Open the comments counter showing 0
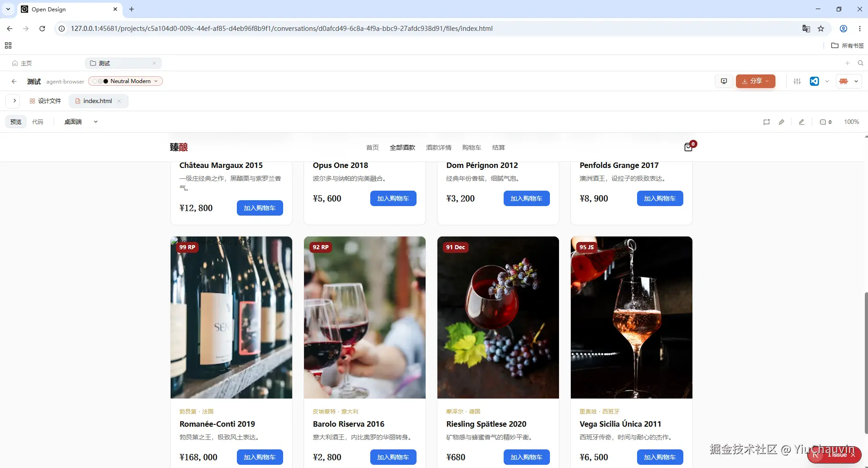Viewport: 868px width, 468px height. coord(826,122)
